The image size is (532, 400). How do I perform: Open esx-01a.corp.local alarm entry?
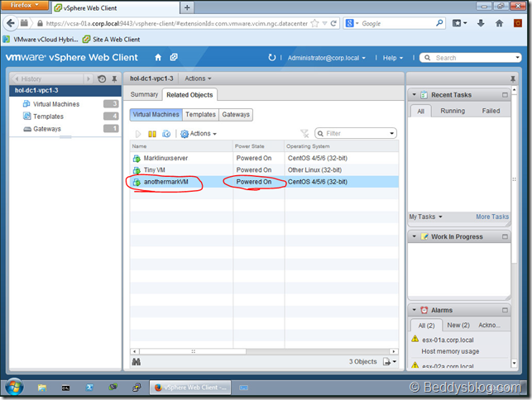448,340
